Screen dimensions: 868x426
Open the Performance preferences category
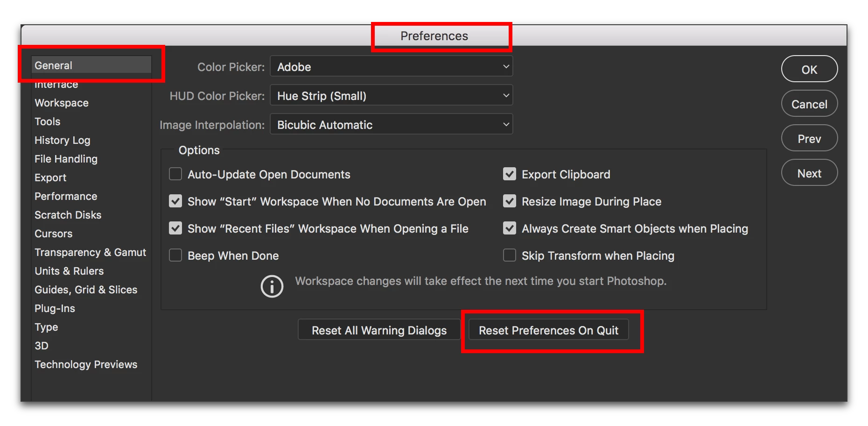(x=66, y=196)
